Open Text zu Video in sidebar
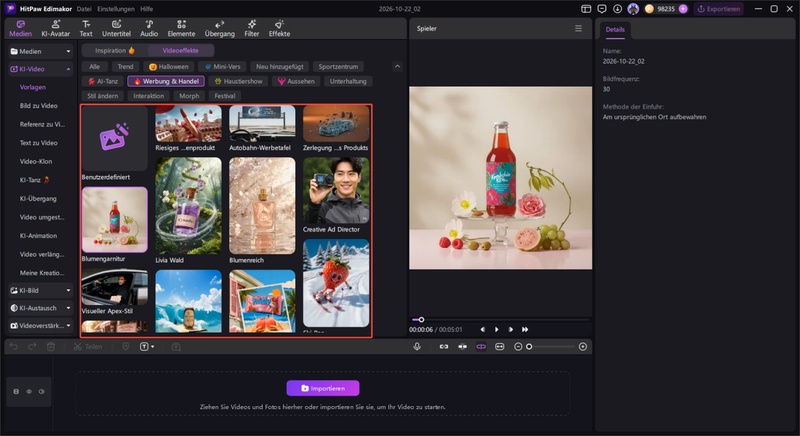 coord(39,143)
